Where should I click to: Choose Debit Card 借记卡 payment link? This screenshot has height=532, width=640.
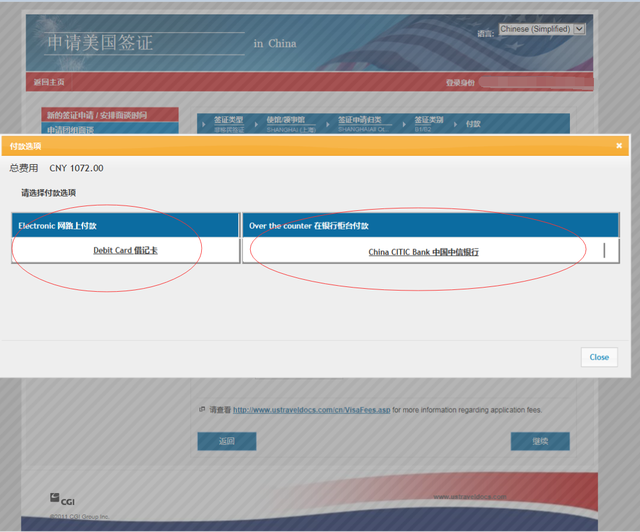pyautogui.click(x=125, y=250)
